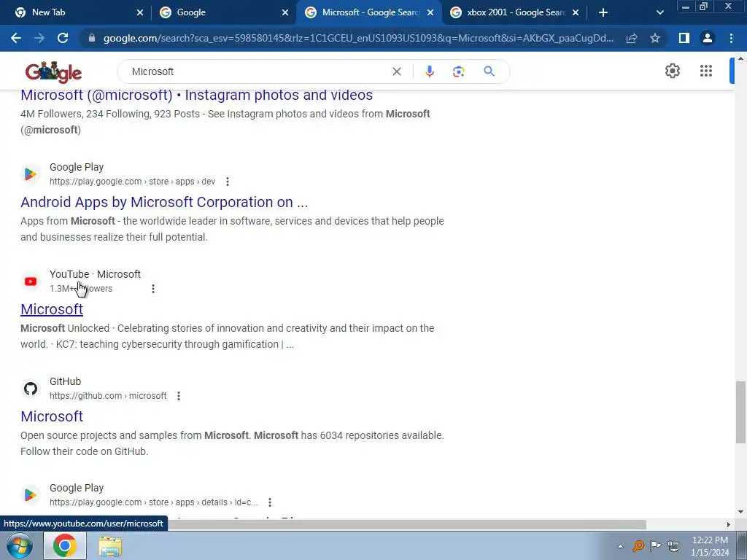747x560 pixels.
Task: Open Microsoft Instagram photos and videos link
Action: pyautogui.click(x=196, y=95)
